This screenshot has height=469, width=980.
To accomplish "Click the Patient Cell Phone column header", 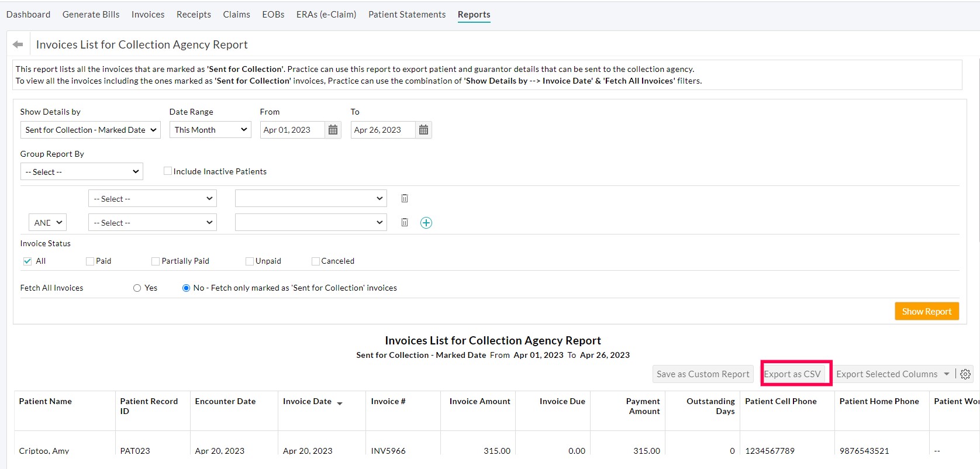I will point(781,401).
